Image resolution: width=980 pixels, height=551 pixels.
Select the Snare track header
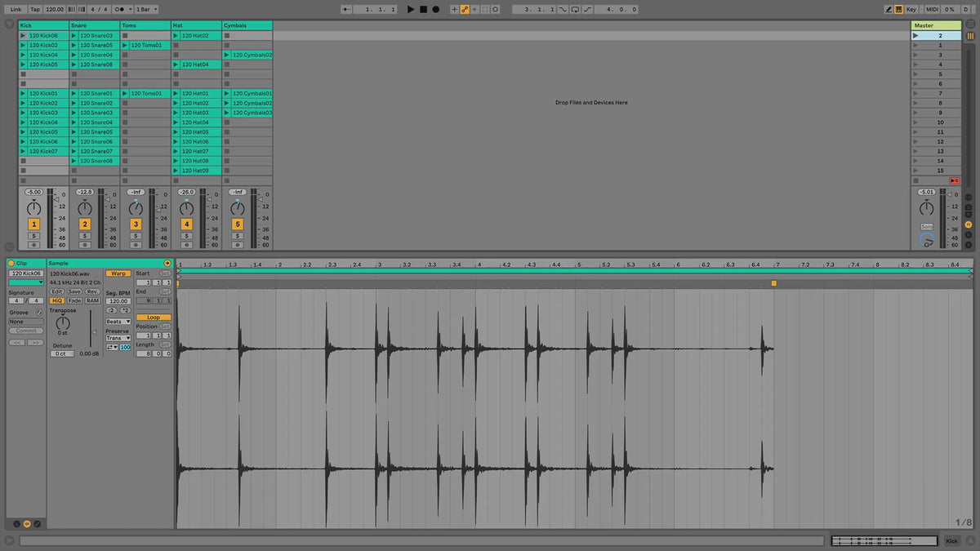[x=94, y=25]
